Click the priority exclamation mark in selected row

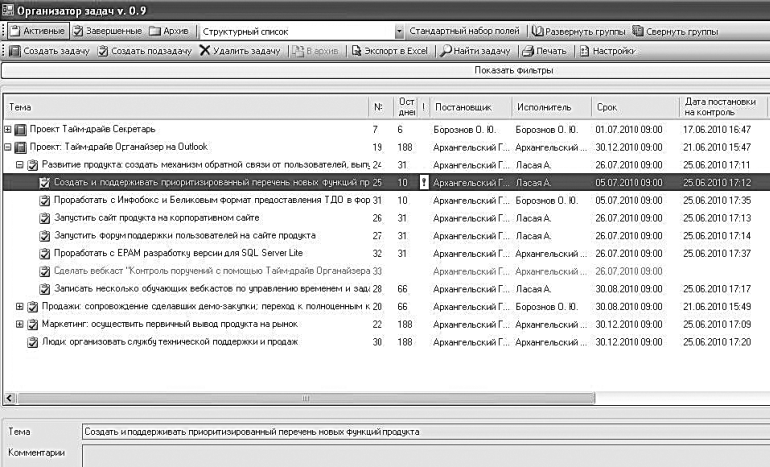pyautogui.click(x=424, y=183)
